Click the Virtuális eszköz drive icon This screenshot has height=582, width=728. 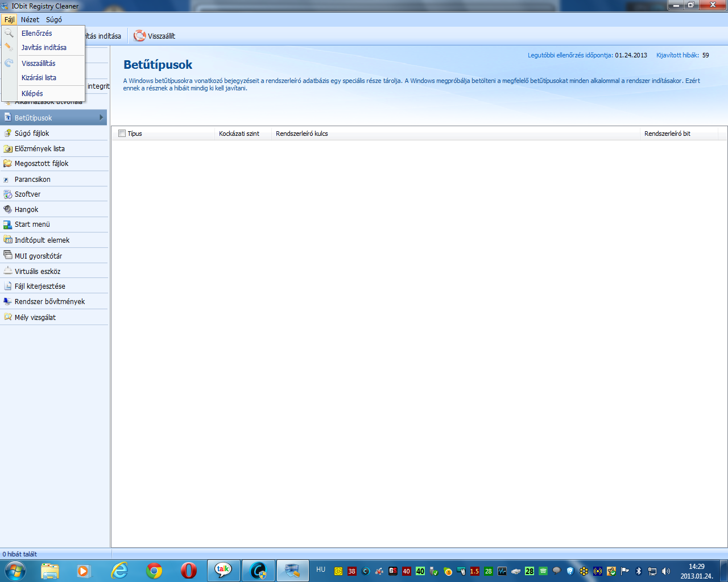[x=8, y=271]
